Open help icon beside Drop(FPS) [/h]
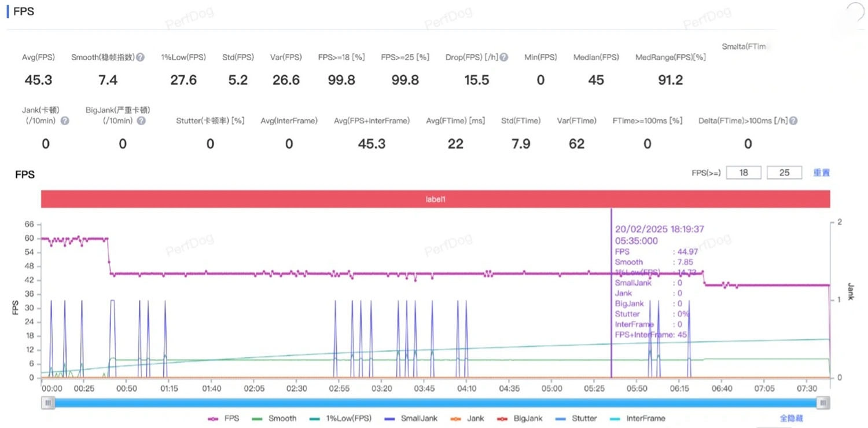 504,57
